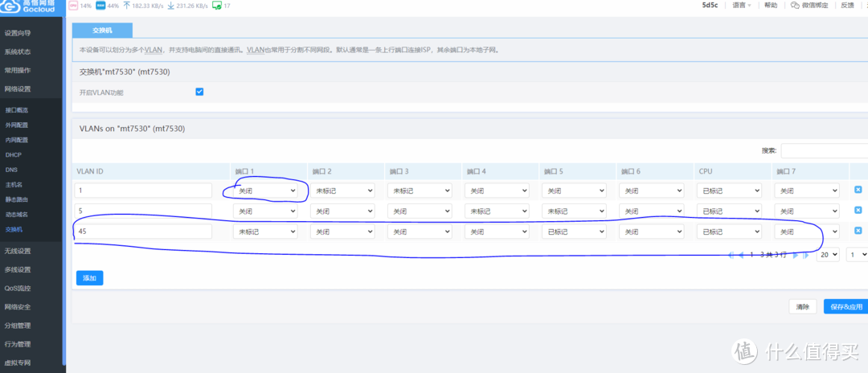
Task: Open 端口 5 dropdown for VLAN 45
Action: click(x=574, y=232)
